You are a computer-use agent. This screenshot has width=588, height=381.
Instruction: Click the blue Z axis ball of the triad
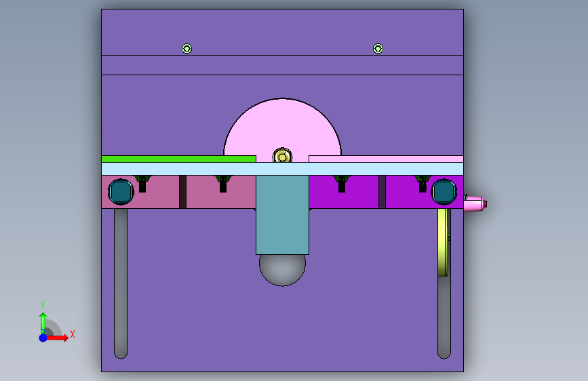click(43, 338)
